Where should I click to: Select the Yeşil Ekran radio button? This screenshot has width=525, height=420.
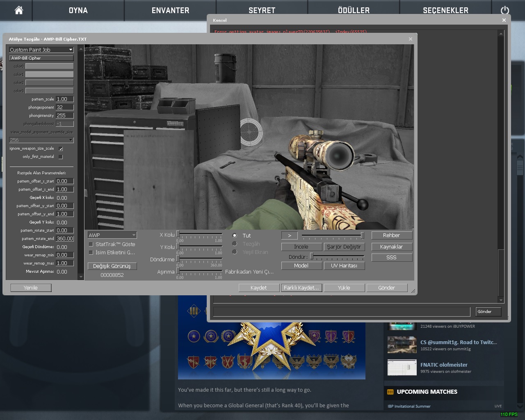(x=235, y=252)
